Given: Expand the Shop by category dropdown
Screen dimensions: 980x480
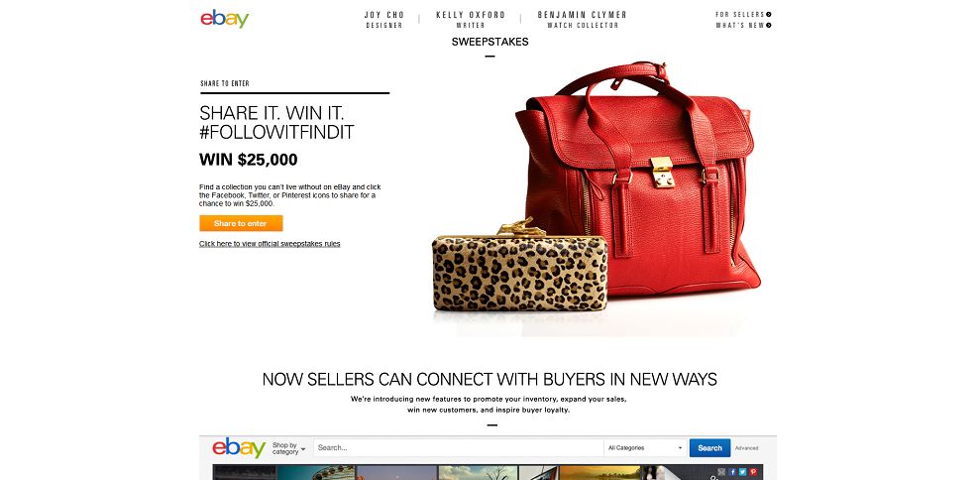Looking at the screenshot, I should [x=288, y=448].
